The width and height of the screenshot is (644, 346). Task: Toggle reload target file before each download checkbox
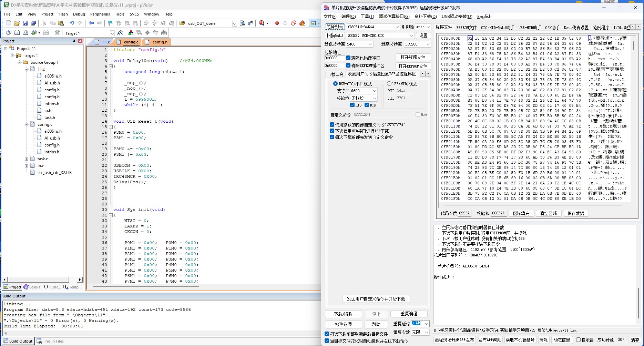(x=327, y=334)
